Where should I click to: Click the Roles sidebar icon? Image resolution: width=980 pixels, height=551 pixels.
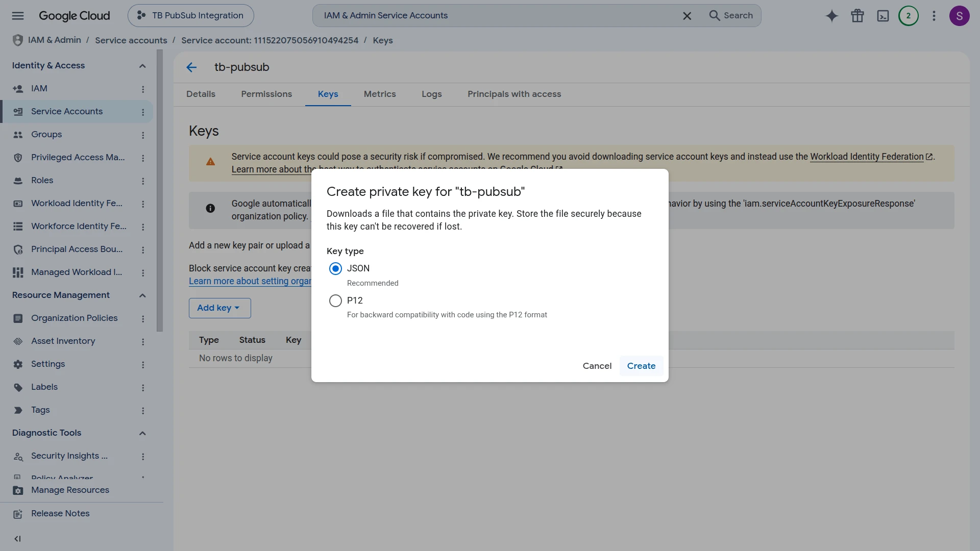(18, 181)
